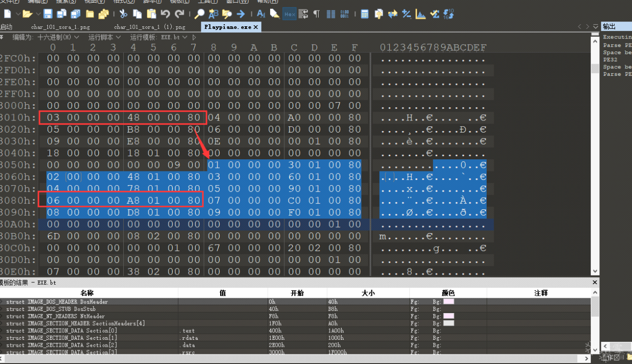Create a new file with the toolbar icon

pyautogui.click(x=7, y=14)
